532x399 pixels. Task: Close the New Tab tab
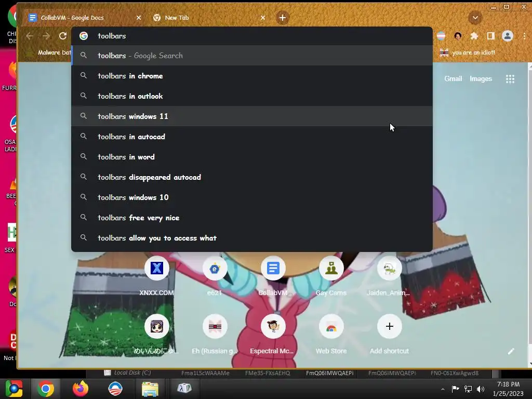click(x=262, y=18)
